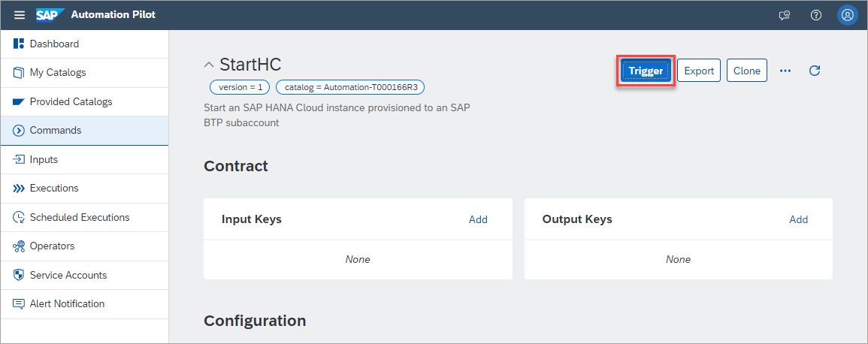
Task: Click the Input Keys heading
Action: tap(251, 219)
